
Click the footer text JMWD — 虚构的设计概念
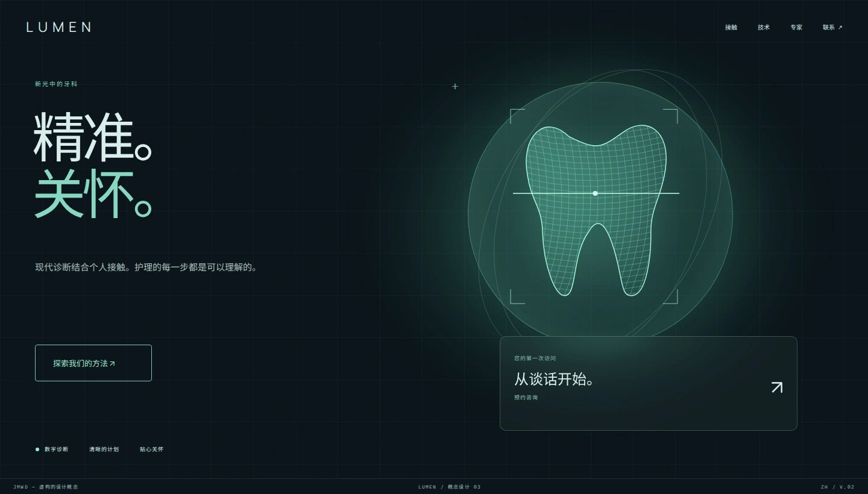coord(46,487)
